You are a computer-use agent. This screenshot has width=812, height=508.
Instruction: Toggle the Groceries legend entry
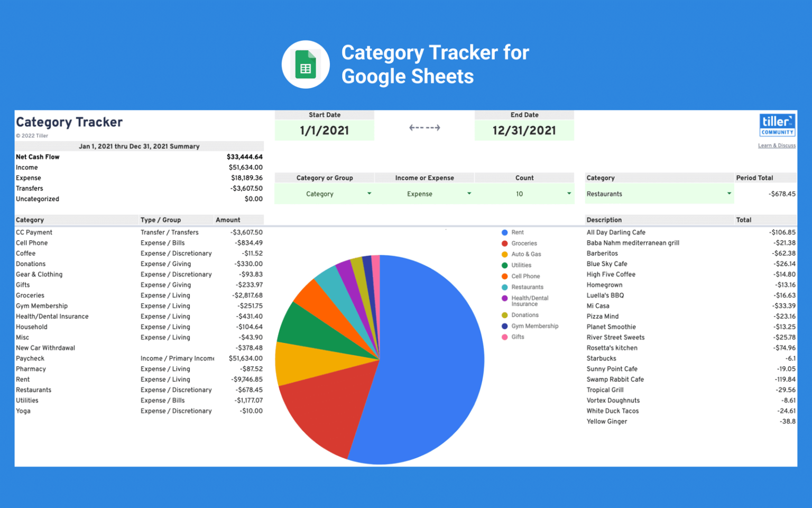(x=524, y=243)
